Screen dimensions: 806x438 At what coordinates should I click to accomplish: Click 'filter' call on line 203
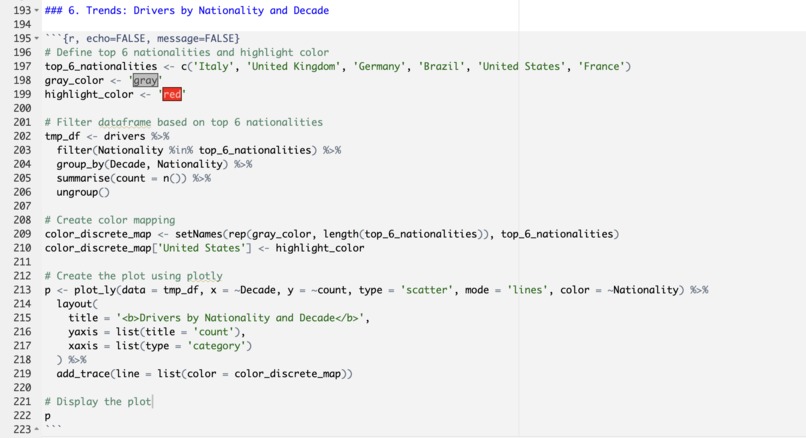[77, 150]
